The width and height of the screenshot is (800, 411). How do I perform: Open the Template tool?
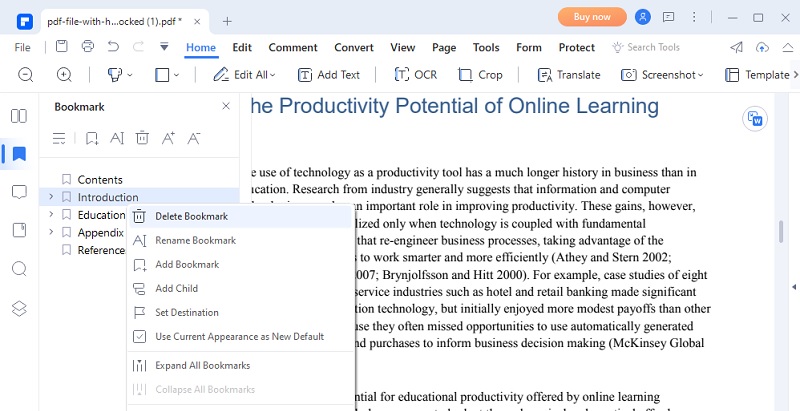tap(757, 75)
